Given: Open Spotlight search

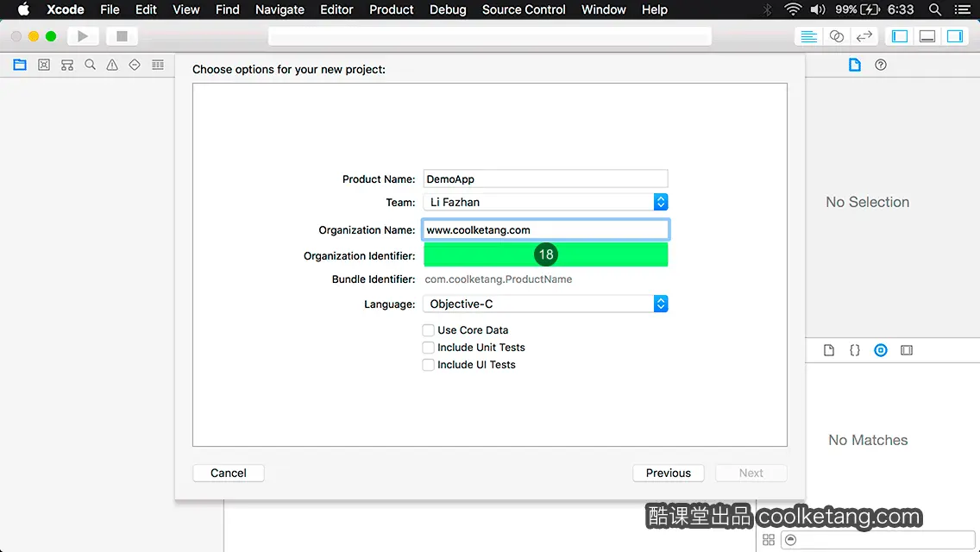Looking at the screenshot, I should (x=935, y=9).
